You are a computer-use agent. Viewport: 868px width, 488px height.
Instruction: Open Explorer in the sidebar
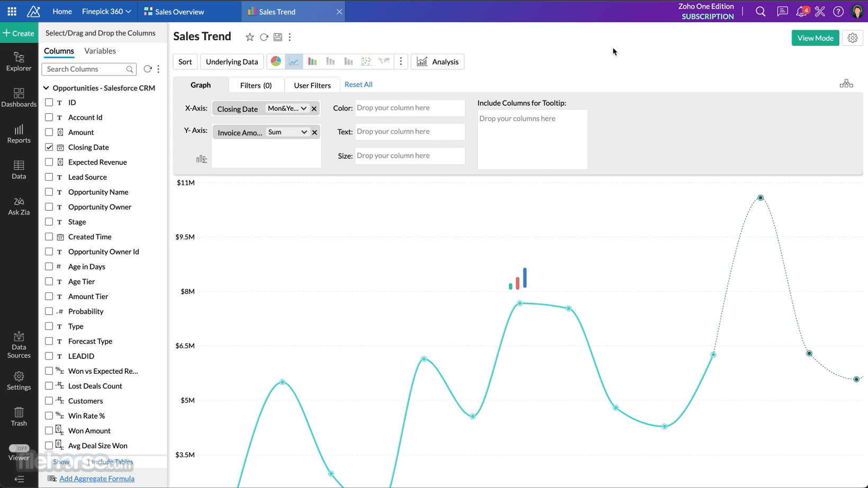(x=19, y=61)
